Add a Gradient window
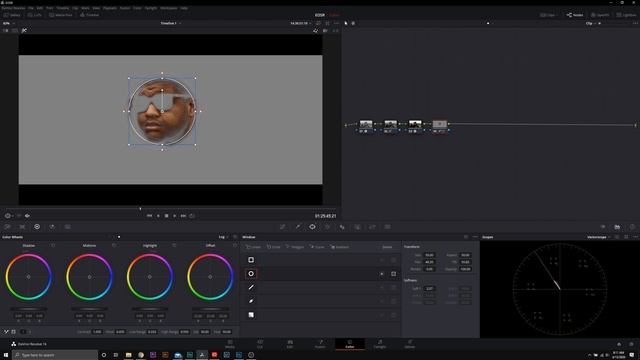This screenshot has width=640, height=360. tap(340, 247)
